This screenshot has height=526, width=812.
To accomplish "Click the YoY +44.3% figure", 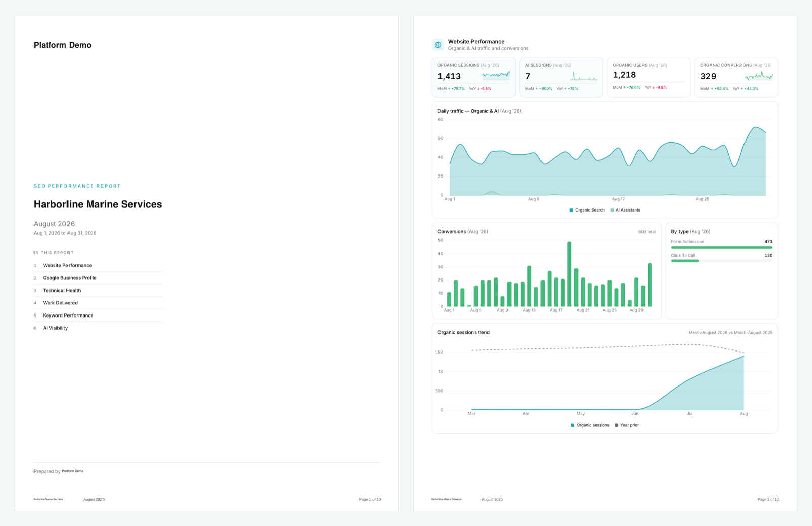I will (746, 89).
